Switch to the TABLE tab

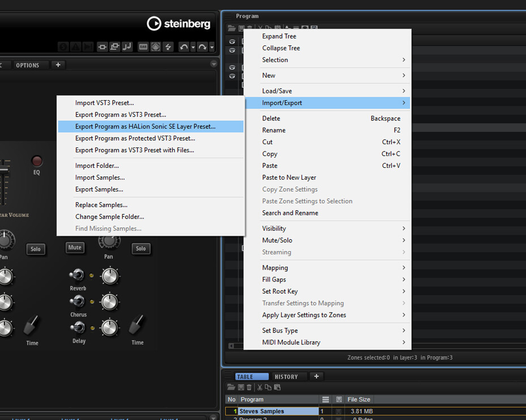pyautogui.click(x=252, y=377)
